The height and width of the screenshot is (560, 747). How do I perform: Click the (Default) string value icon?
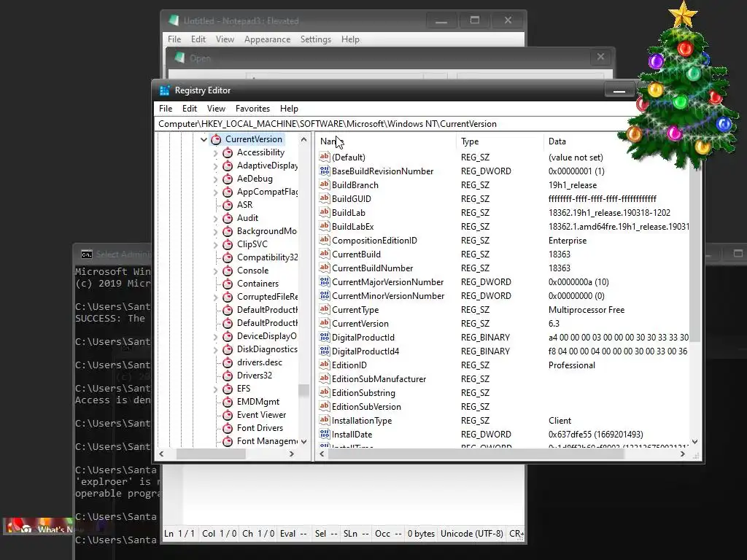pos(325,157)
